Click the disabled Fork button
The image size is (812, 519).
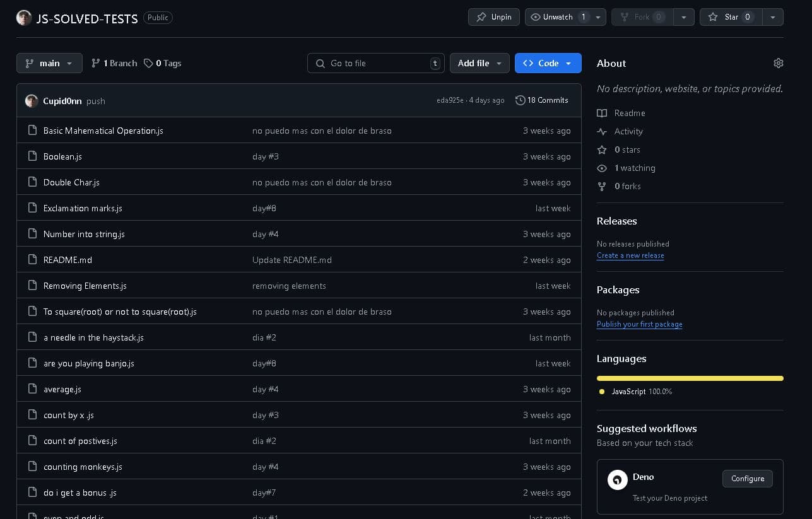pos(642,17)
